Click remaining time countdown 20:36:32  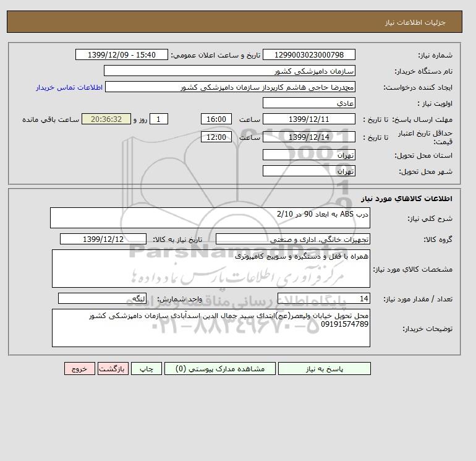click(106, 119)
